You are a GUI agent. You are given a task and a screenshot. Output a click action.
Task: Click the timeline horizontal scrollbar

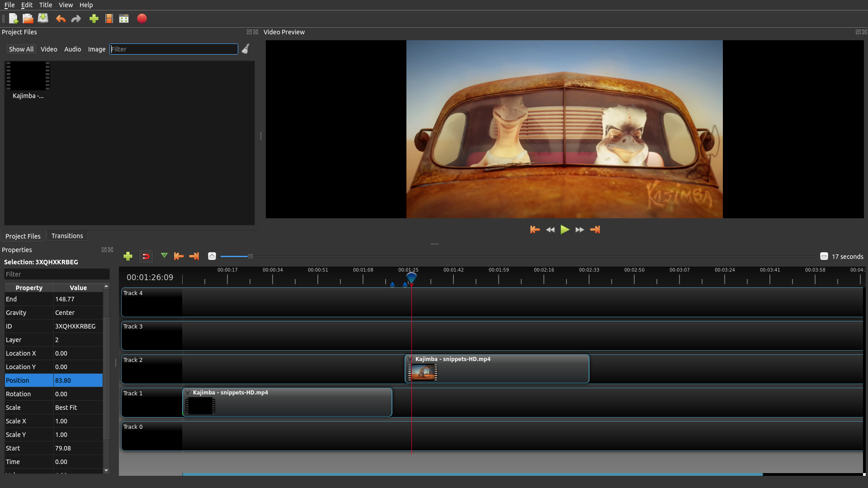pos(472,474)
